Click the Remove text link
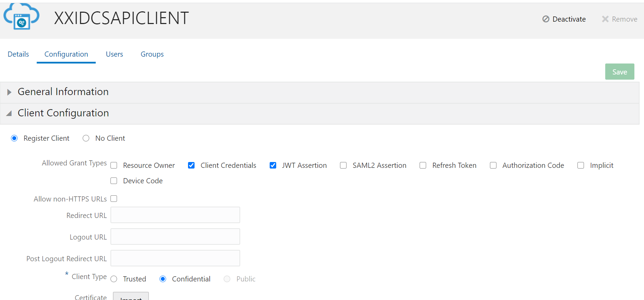 pos(624,19)
